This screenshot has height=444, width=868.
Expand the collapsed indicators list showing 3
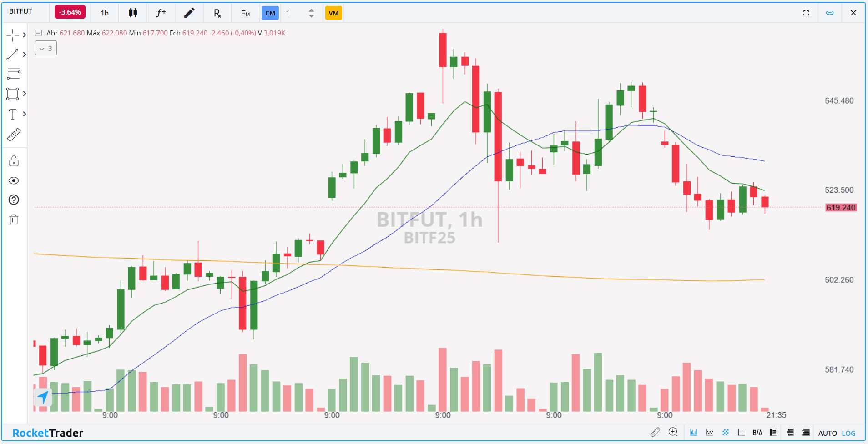point(46,48)
